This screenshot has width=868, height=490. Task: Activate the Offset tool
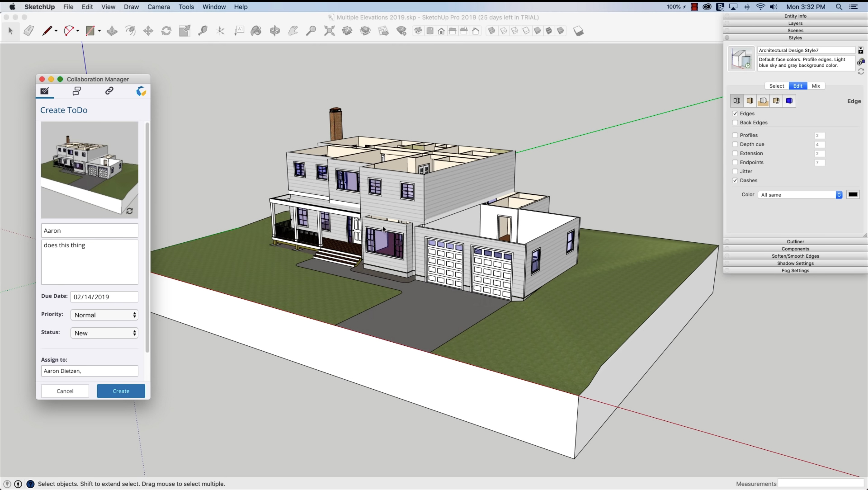coord(131,31)
